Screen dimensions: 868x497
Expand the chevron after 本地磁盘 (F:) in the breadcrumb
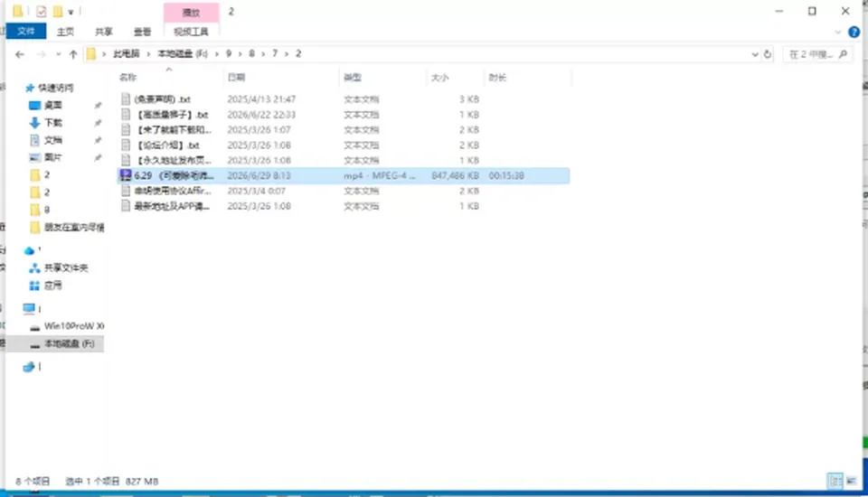(x=216, y=53)
